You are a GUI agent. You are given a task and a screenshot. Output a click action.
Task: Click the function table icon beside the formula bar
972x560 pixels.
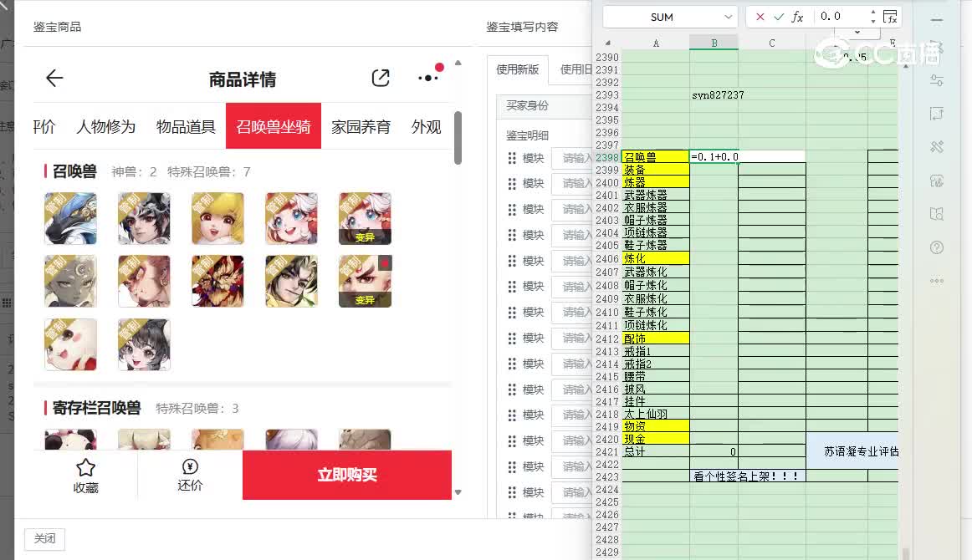click(890, 17)
